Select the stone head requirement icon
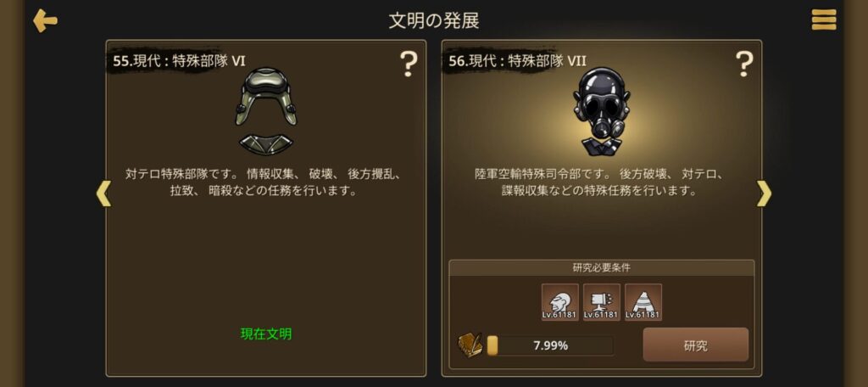Image resolution: width=868 pixels, height=387 pixels. click(x=559, y=302)
